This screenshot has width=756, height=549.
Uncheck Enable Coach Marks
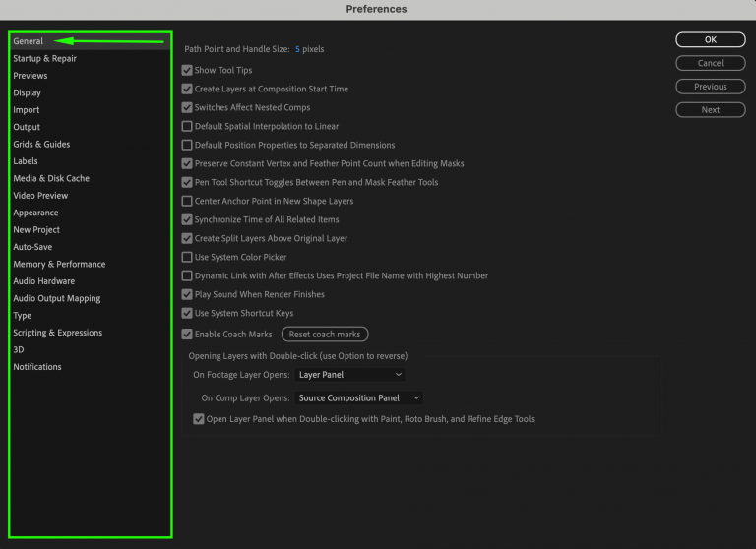[x=188, y=335]
